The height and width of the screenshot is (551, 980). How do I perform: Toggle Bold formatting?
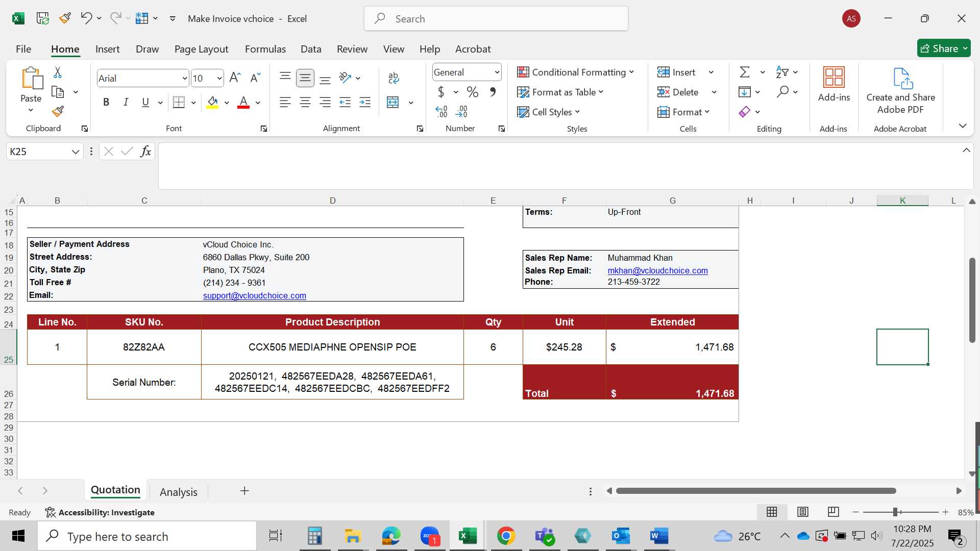click(106, 102)
